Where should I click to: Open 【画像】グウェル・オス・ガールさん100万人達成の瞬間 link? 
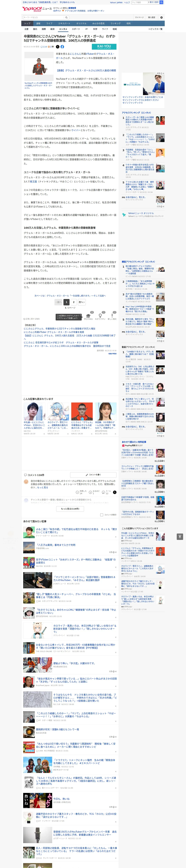[x=86, y=70]
